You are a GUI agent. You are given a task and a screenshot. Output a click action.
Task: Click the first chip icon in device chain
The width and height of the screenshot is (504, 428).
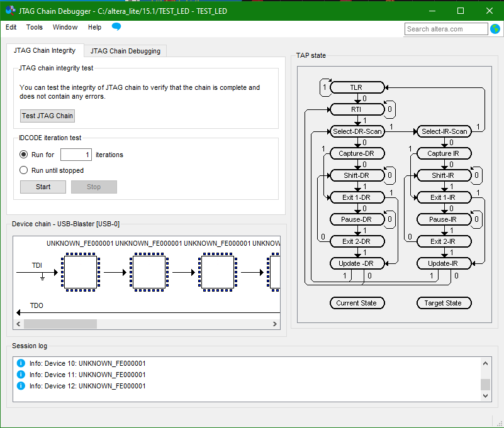pos(79,273)
